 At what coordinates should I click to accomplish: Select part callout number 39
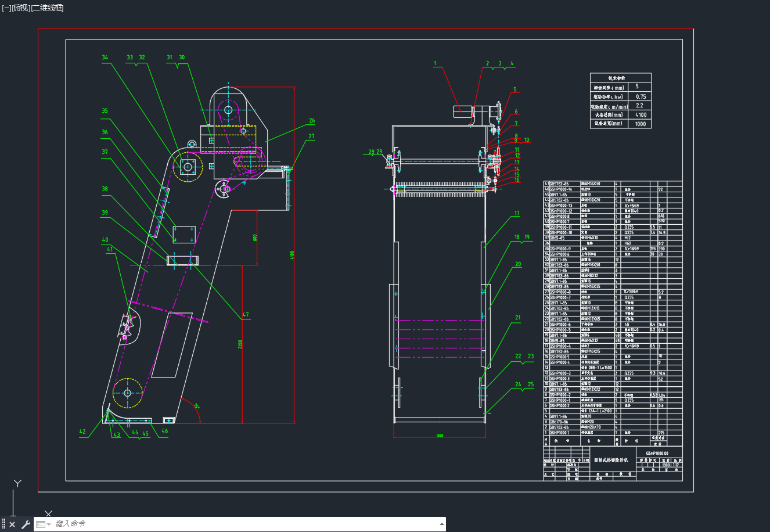point(105,213)
